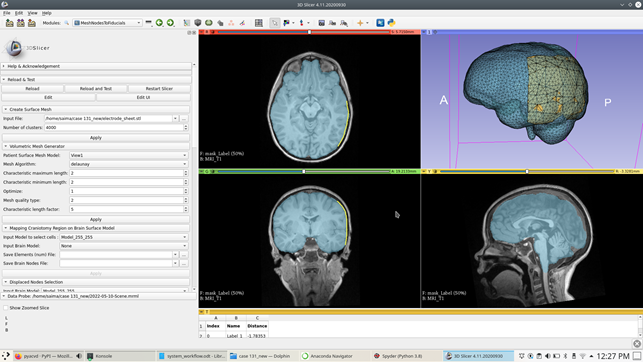This screenshot has width=643, height=362.
Task: Open the Data module icon
Action: [x=187, y=23]
